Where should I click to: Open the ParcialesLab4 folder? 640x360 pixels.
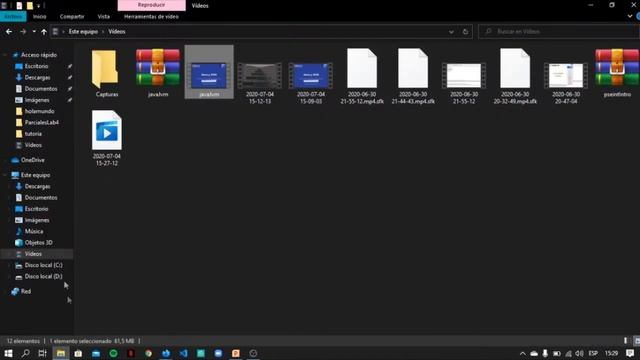point(42,122)
